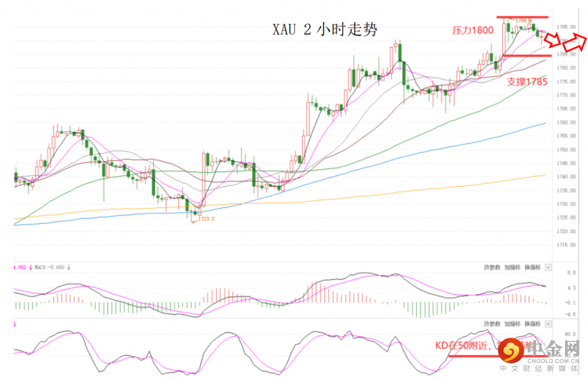This screenshot has width=588, height=379.
Task: Click 改参数 in the KD indicator panel
Action: pyautogui.click(x=492, y=323)
